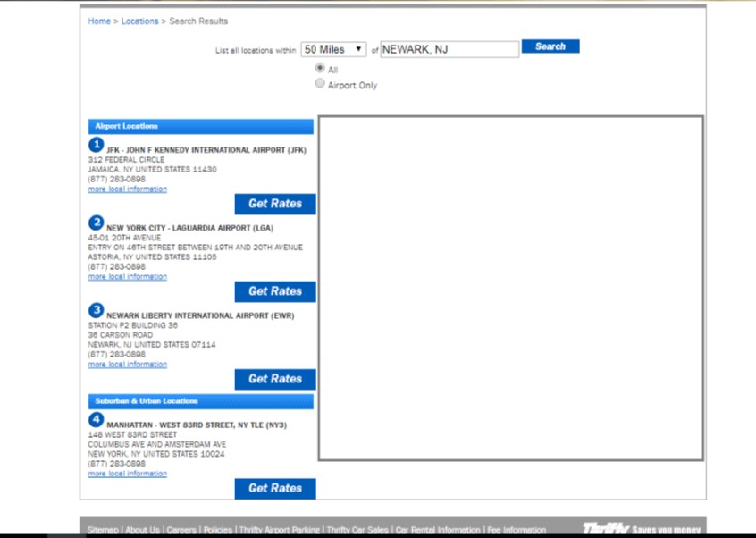Click the 312 FEDERAL CIRCLE address line
Viewport: 756px width, 538px height.
point(126,160)
